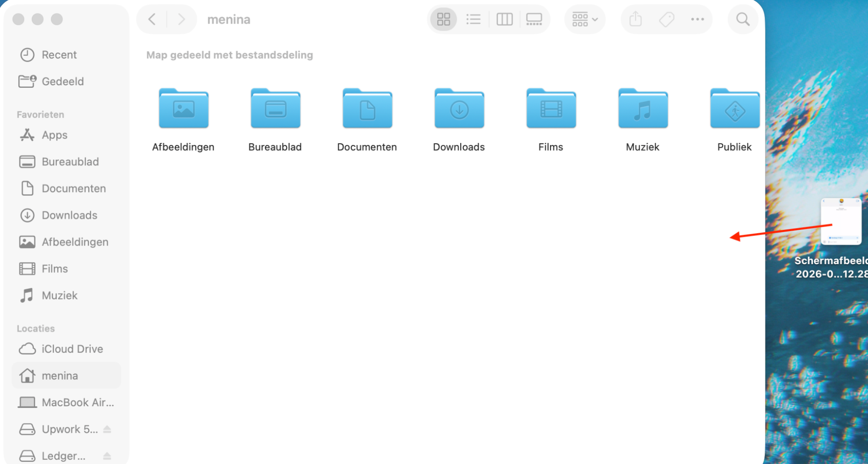868x464 pixels.
Task: Switch to list view
Action: [x=474, y=19]
